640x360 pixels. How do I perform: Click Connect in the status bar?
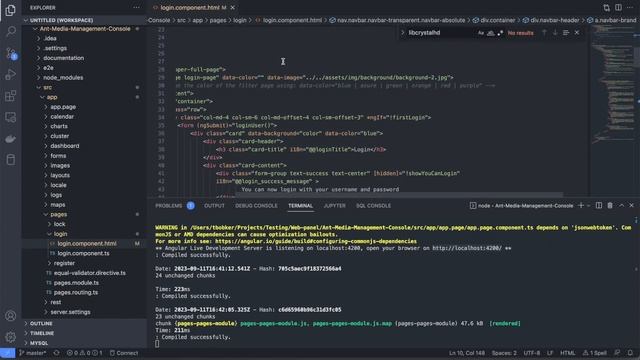124,353
